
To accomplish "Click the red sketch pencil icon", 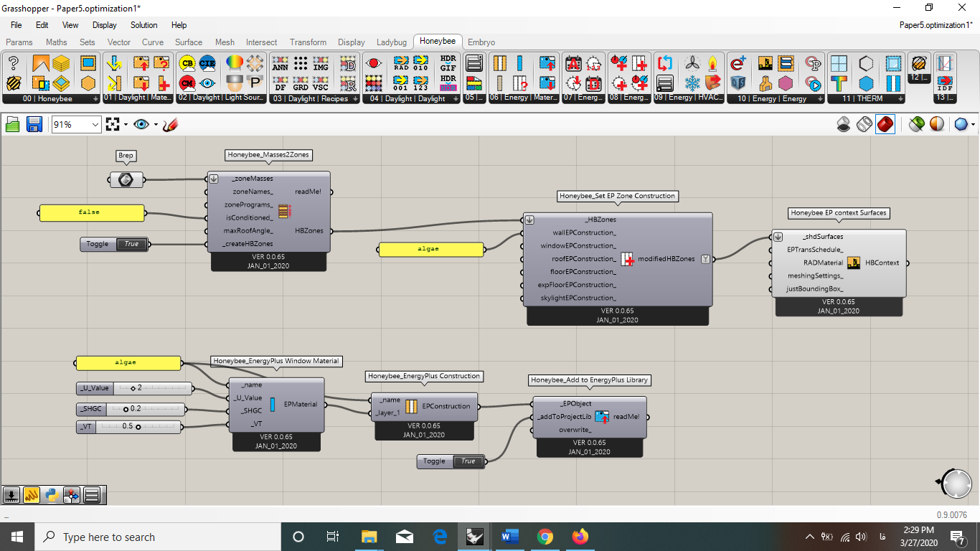I will pyautogui.click(x=170, y=125).
